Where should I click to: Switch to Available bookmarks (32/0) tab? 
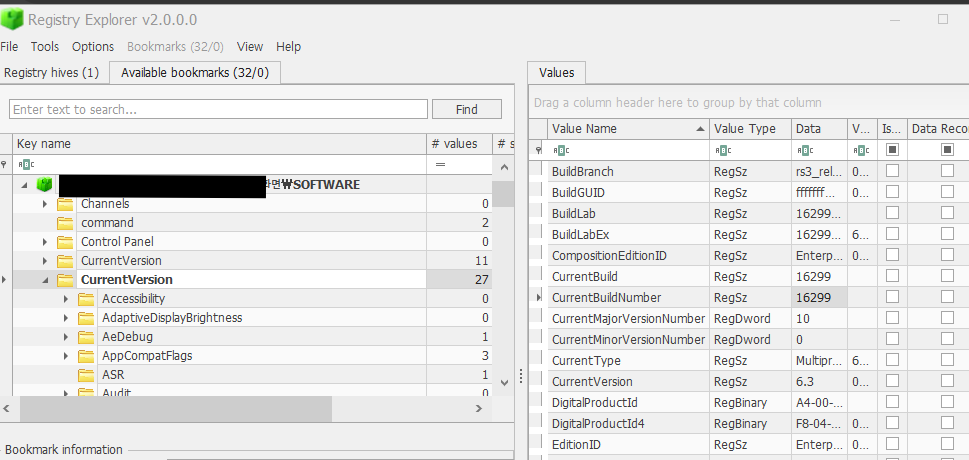(x=195, y=73)
